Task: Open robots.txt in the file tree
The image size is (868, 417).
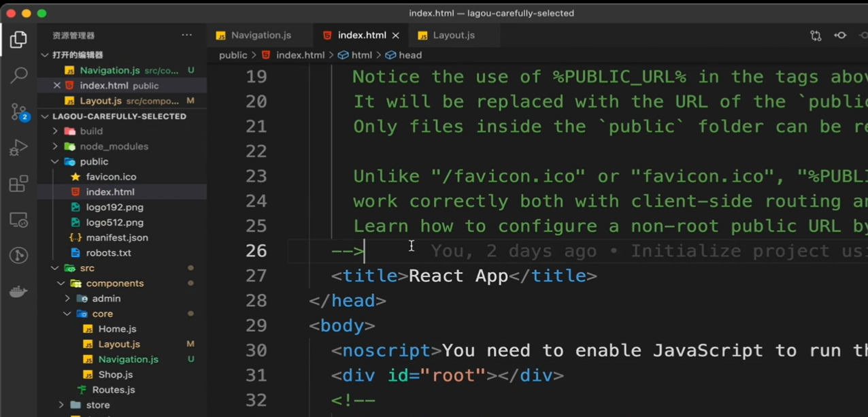Action: click(x=108, y=253)
